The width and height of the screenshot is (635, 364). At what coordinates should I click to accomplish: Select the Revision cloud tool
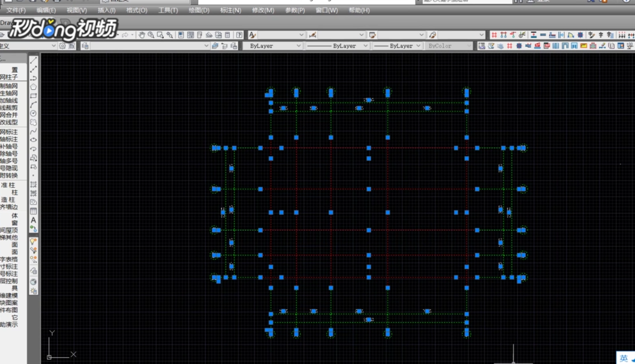(34, 122)
